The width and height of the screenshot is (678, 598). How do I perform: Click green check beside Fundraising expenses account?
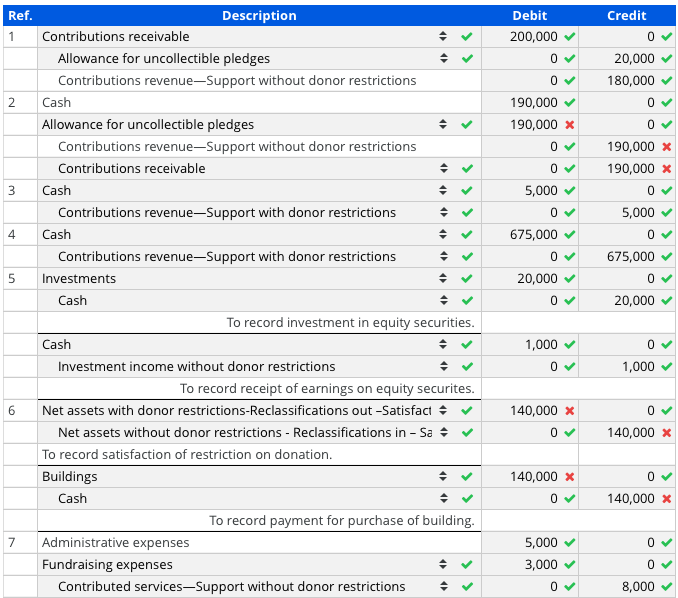coord(467,564)
